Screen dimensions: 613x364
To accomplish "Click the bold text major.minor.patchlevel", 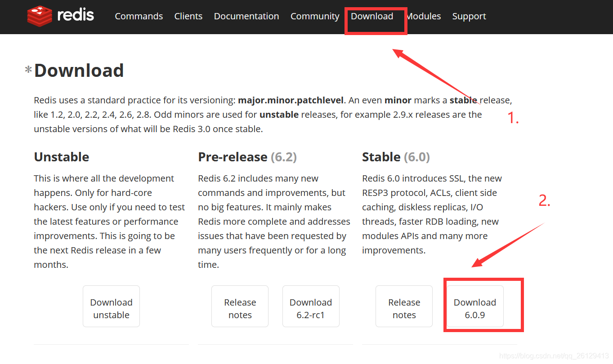I will coord(291,100).
